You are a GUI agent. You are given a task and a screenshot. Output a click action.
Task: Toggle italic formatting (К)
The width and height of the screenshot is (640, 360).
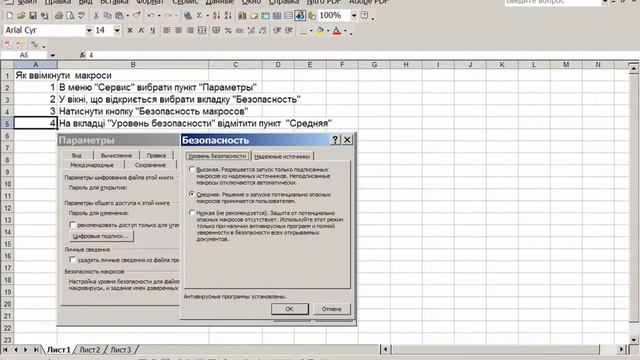click(141, 31)
